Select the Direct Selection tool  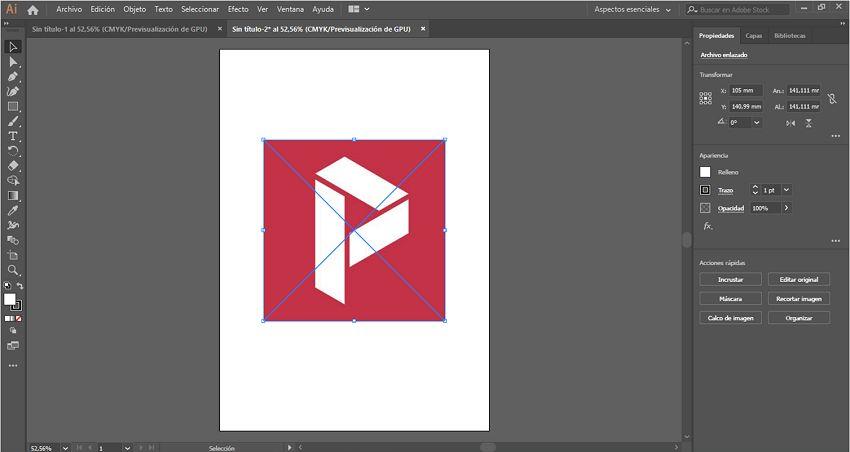point(13,62)
